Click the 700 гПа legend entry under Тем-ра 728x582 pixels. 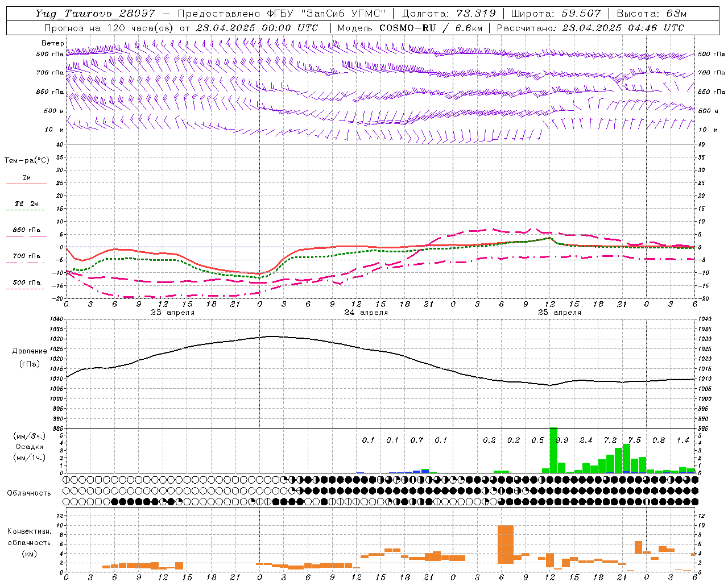click(x=26, y=256)
